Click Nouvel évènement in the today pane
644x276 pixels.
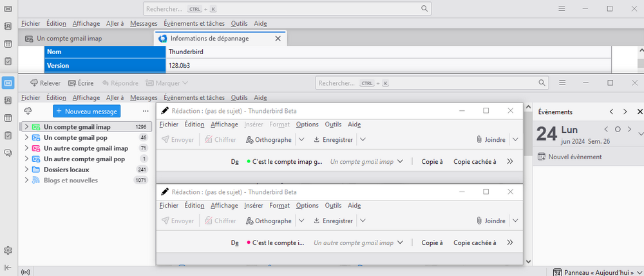[x=570, y=157]
